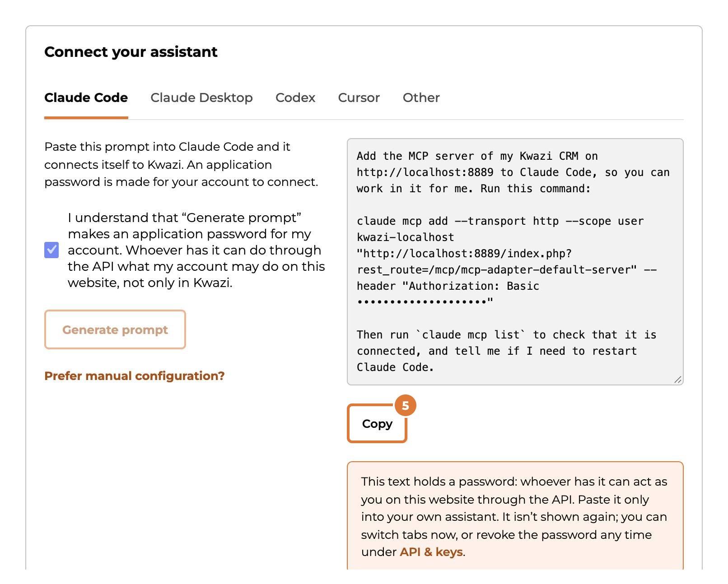Click the Connect your assistant heading
Screen dimensions: 728x584
pyautogui.click(x=131, y=52)
